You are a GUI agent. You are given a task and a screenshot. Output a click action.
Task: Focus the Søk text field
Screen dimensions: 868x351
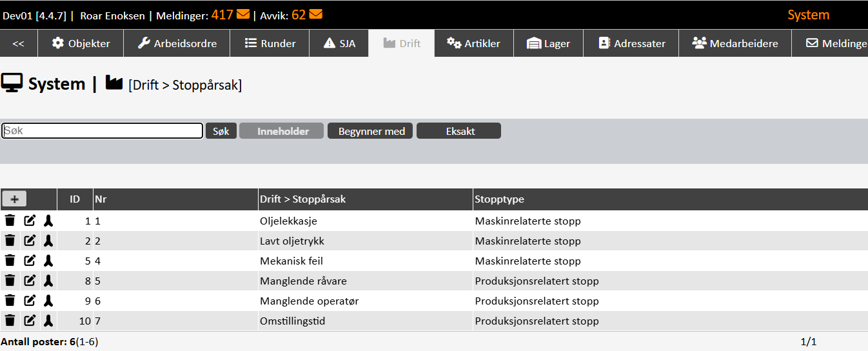103,130
